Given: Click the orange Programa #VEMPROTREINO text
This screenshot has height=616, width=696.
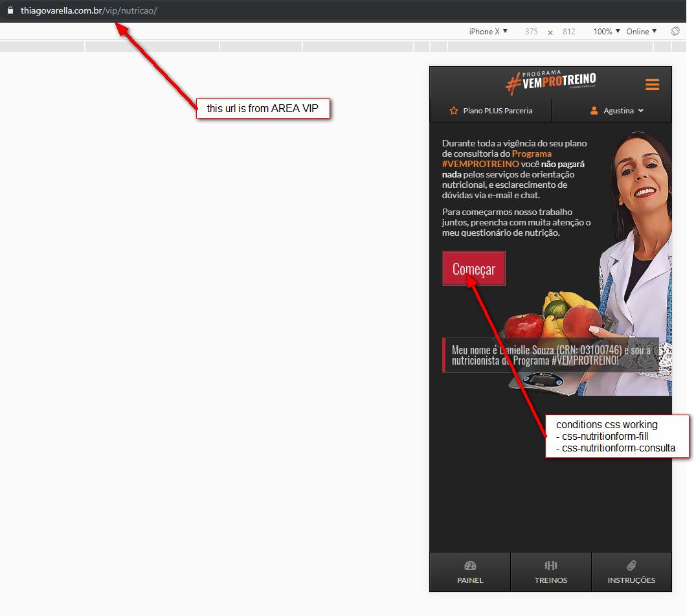Looking at the screenshot, I should [497, 159].
